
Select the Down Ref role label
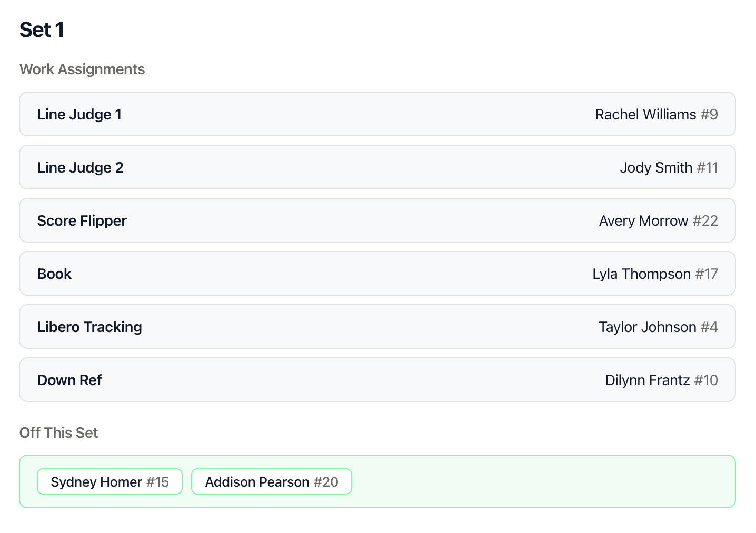pyautogui.click(x=69, y=380)
